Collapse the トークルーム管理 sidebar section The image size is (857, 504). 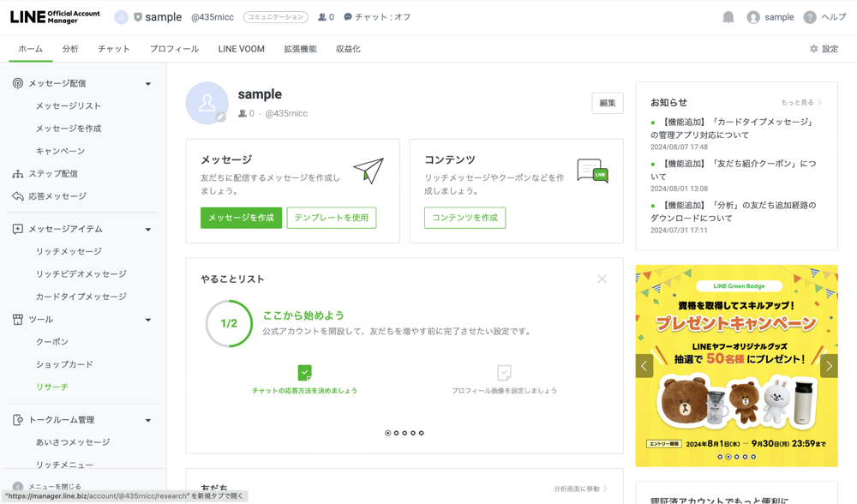[147, 420]
